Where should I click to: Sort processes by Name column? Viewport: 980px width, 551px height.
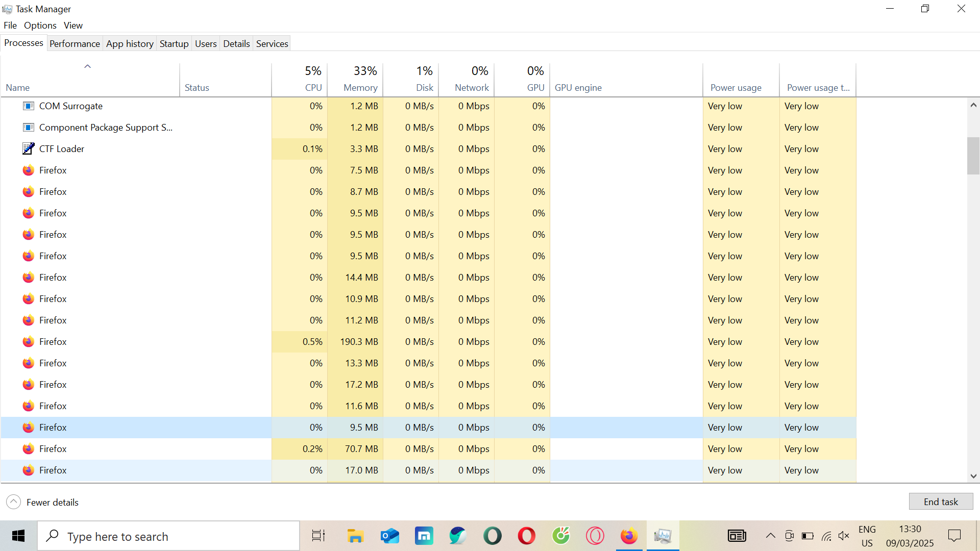pos(90,80)
